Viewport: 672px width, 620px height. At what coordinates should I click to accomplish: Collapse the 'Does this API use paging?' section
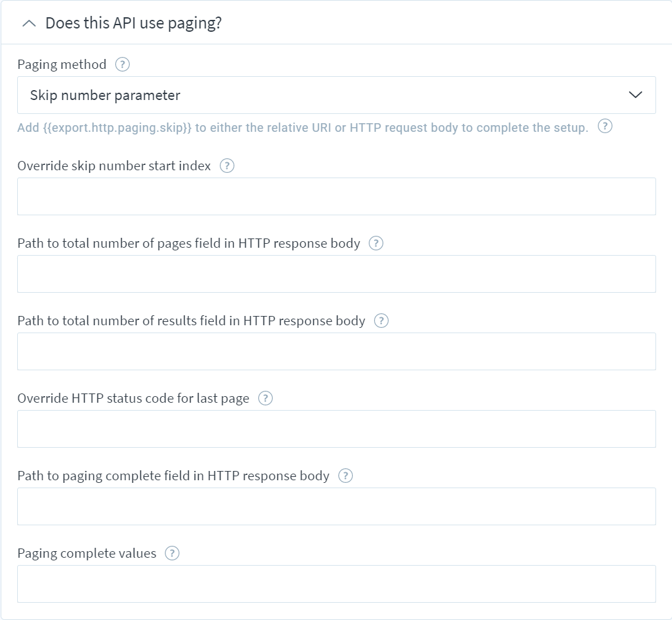[28, 23]
